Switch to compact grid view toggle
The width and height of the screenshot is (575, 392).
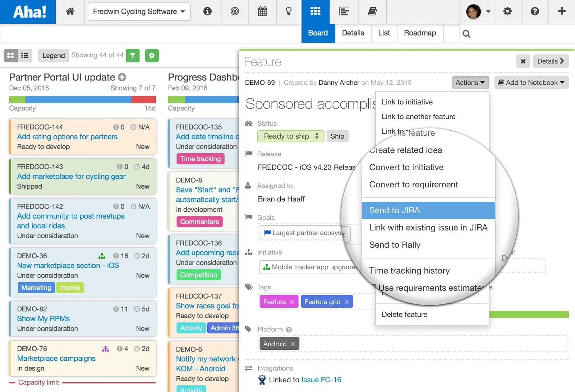pyautogui.click(x=25, y=56)
